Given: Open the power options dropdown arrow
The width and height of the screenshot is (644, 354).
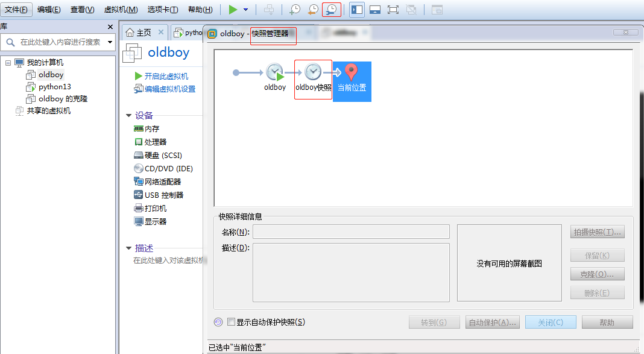Looking at the screenshot, I should (245, 10).
